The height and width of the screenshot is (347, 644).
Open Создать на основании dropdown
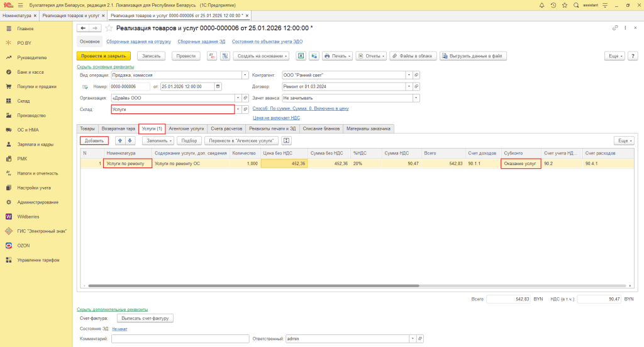[x=262, y=55]
